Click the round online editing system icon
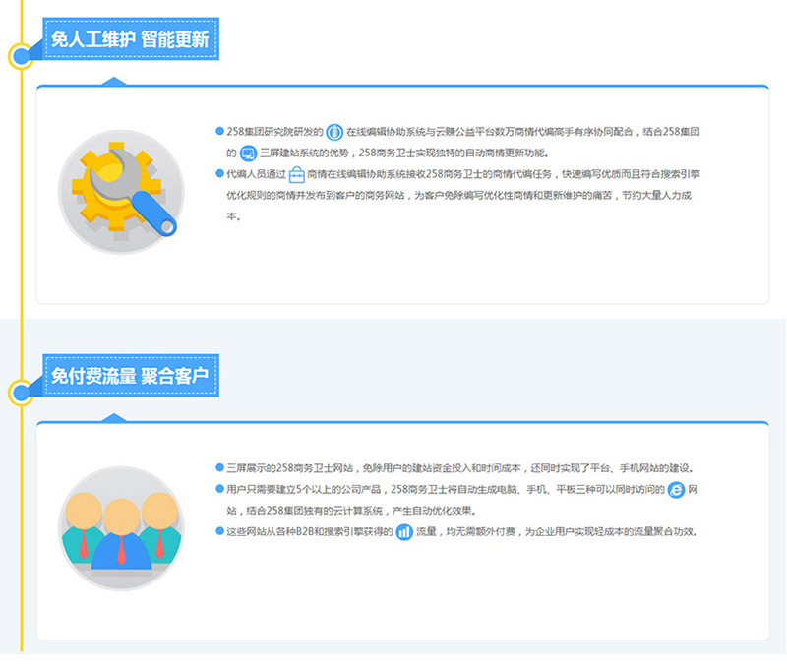 point(334,132)
